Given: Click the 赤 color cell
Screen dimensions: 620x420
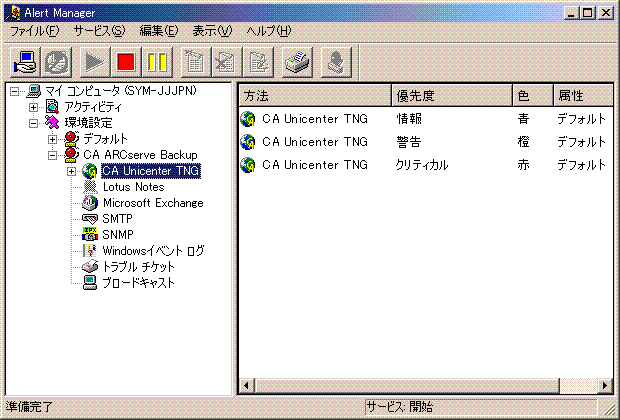Looking at the screenshot, I should [x=524, y=165].
